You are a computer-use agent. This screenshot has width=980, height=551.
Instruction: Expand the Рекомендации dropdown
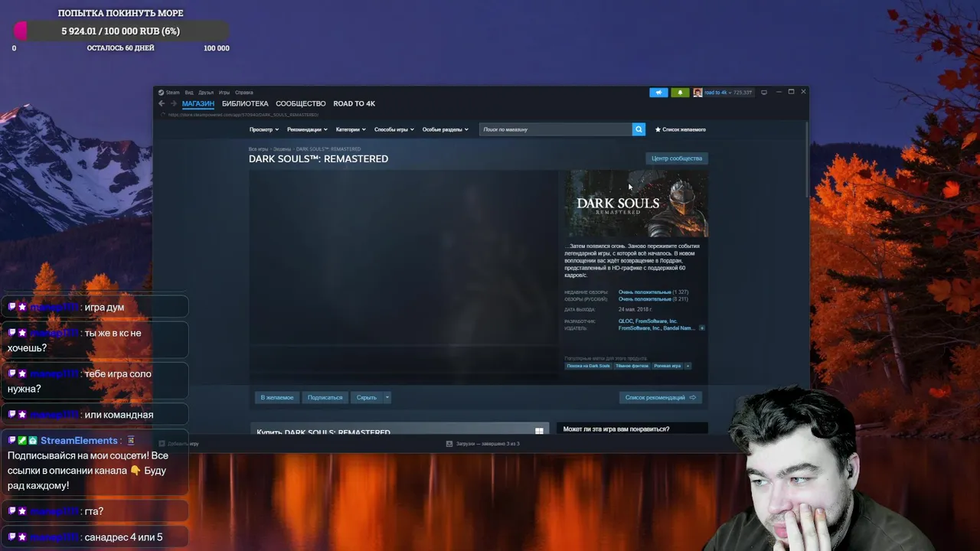click(x=307, y=129)
